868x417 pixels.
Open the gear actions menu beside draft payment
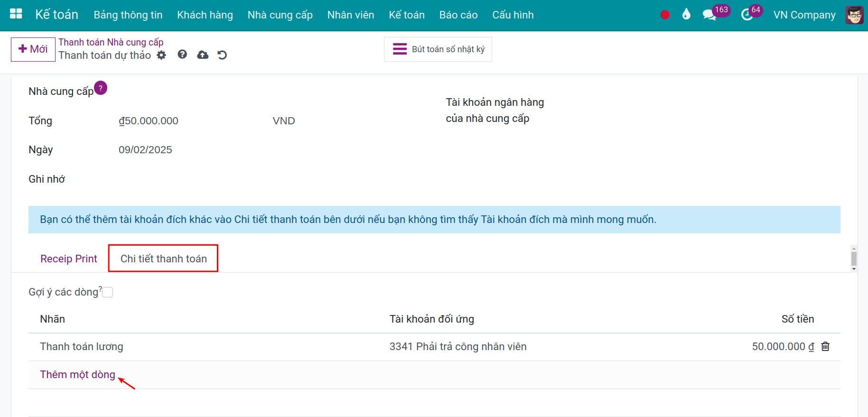click(161, 55)
